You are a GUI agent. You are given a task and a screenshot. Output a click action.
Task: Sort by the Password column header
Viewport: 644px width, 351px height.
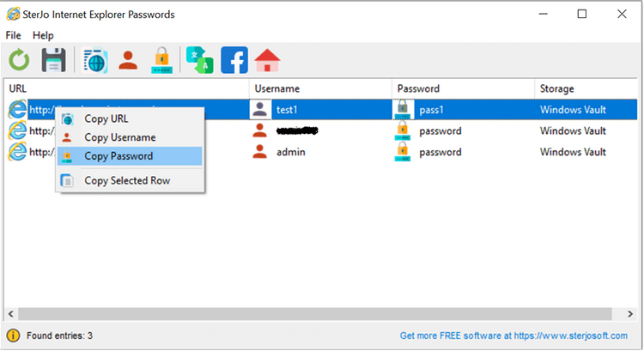point(464,88)
